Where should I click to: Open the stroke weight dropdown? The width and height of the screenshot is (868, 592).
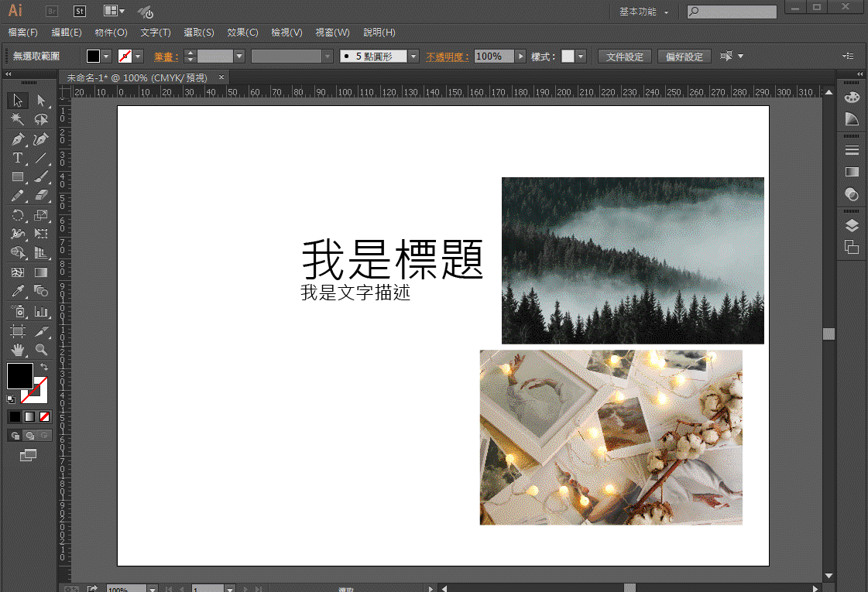pos(239,56)
